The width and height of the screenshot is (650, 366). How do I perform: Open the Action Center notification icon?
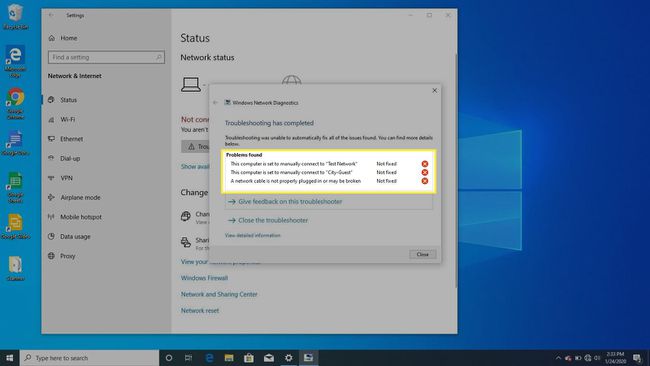(637, 358)
